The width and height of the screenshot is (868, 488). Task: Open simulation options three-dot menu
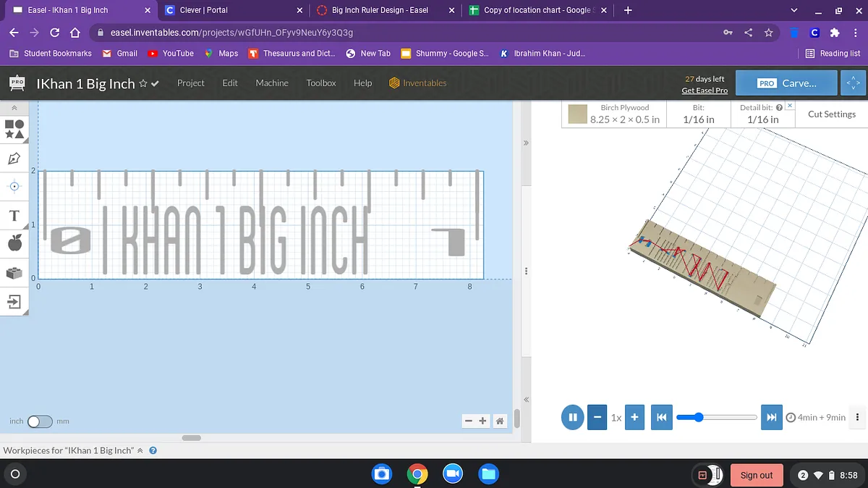(858, 417)
